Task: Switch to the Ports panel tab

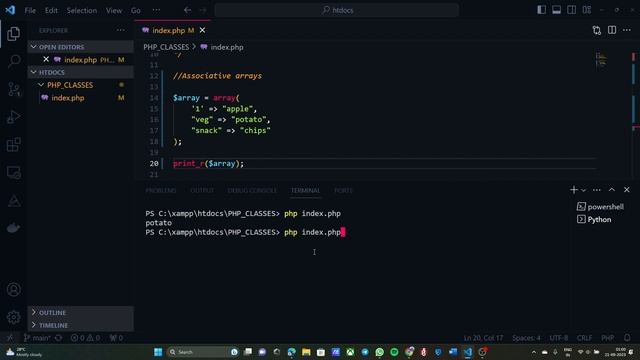Action: tap(343, 191)
